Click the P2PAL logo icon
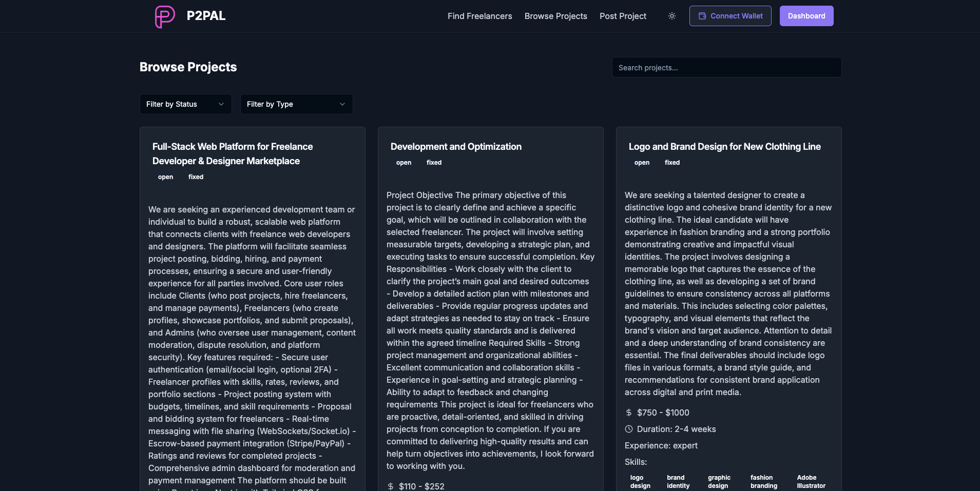 [x=165, y=16]
